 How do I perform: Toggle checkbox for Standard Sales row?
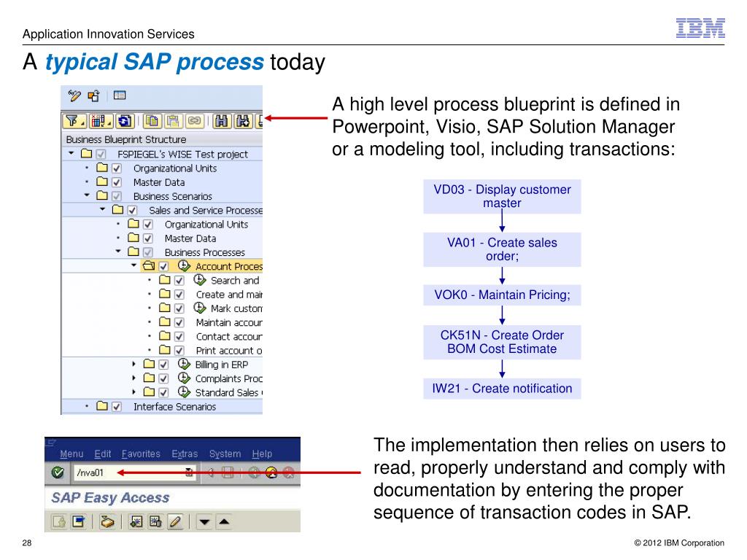pos(163,393)
